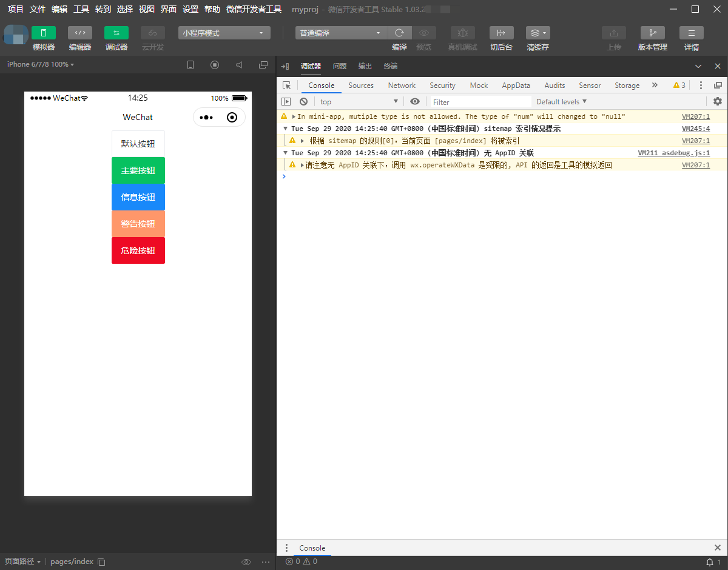Open version management
Viewport: 728px width, 570px height.
pos(652,33)
